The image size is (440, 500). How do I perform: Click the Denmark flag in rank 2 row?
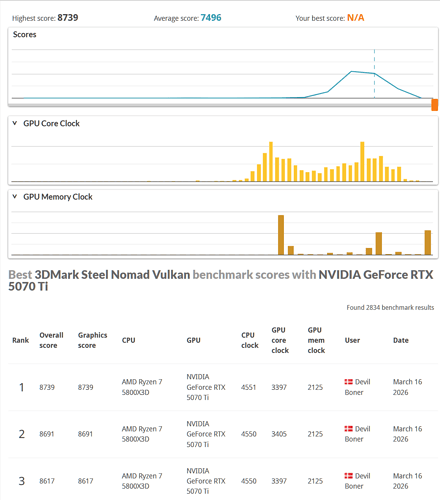point(348,429)
